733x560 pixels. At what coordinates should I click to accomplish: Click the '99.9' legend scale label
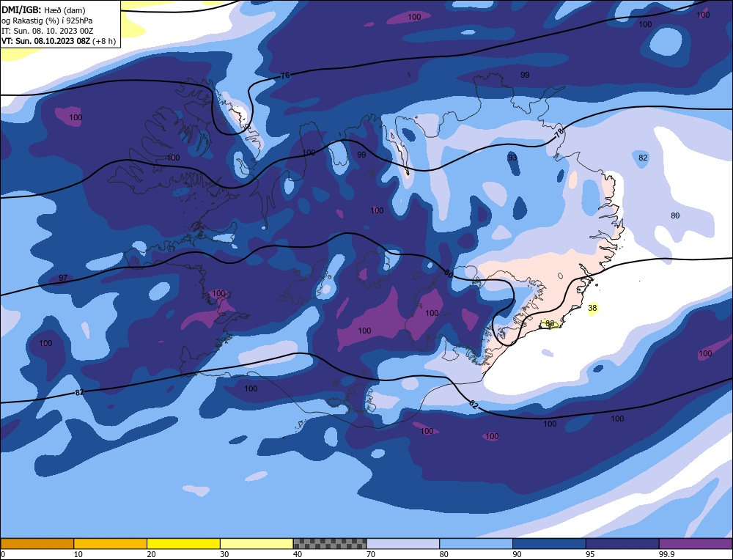tap(666, 554)
